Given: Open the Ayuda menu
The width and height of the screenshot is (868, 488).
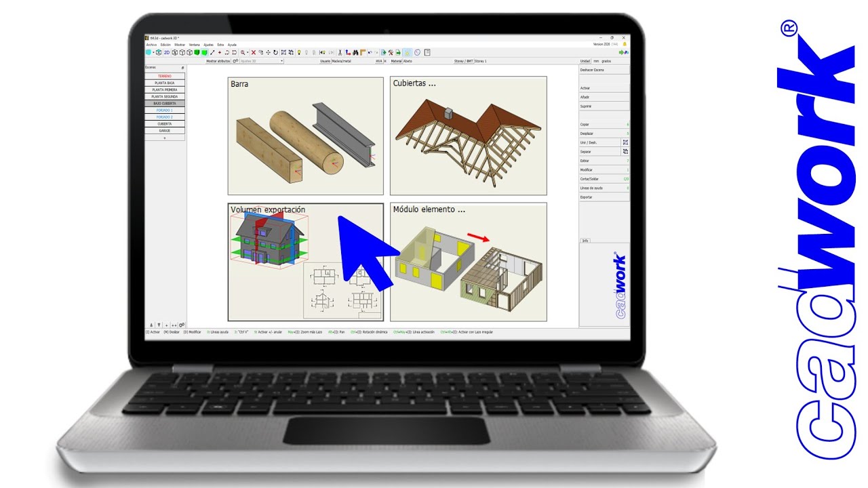Looking at the screenshot, I should (x=232, y=44).
